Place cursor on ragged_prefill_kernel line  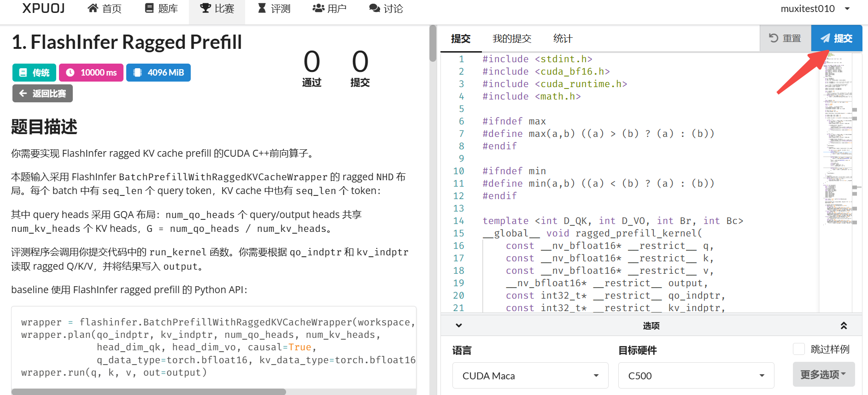point(592,233)
